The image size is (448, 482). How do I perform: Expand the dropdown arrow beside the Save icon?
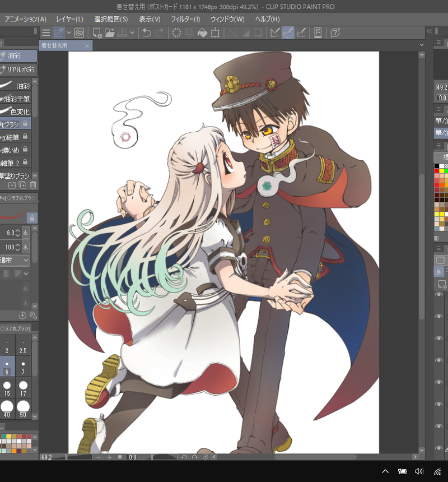pos(132,33)
